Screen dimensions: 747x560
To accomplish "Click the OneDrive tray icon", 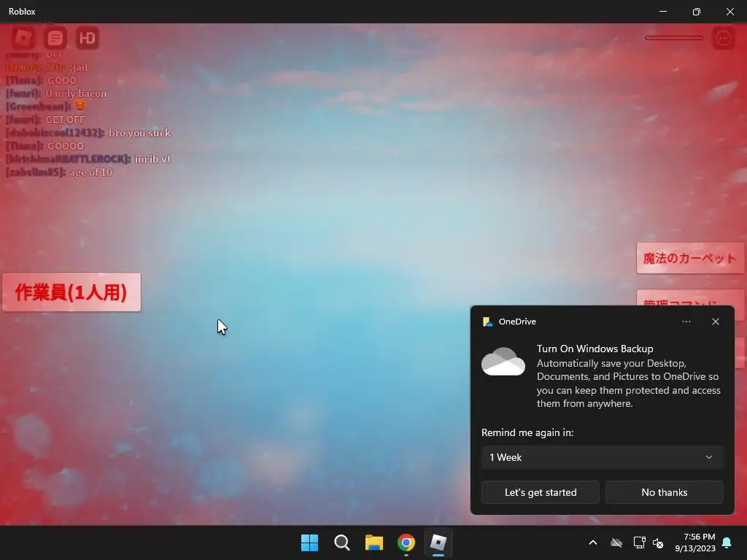I will [616, 542].
